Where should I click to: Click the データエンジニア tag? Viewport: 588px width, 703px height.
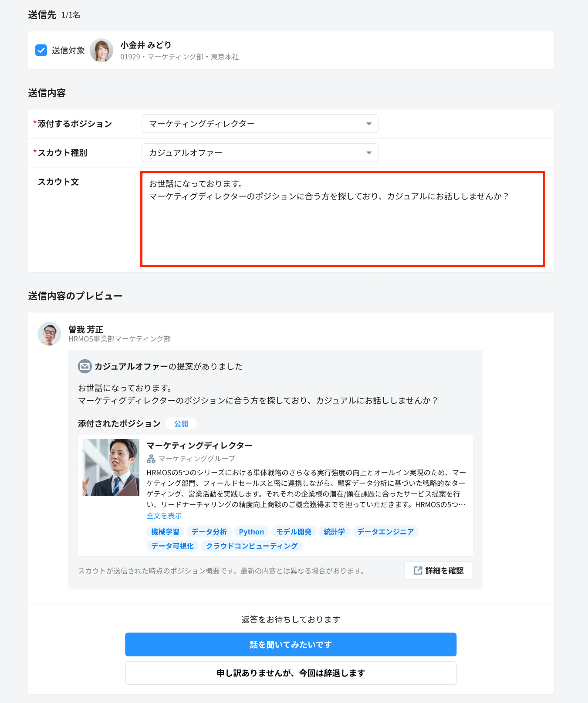coord(385,532)
